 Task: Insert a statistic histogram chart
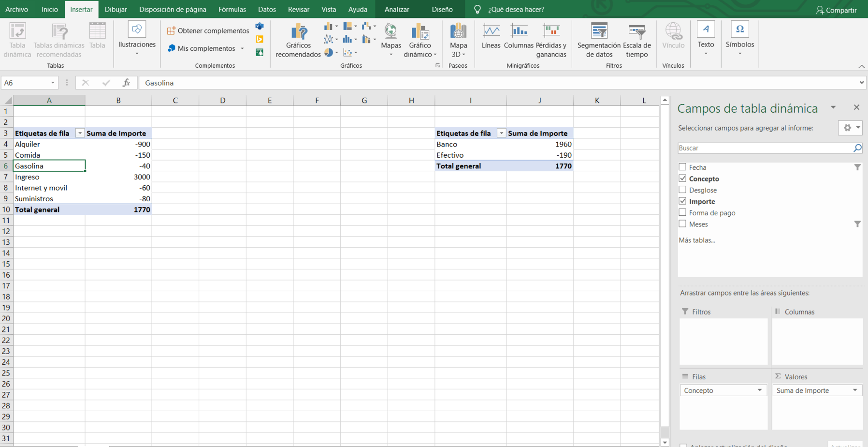[x=350, y=39]
